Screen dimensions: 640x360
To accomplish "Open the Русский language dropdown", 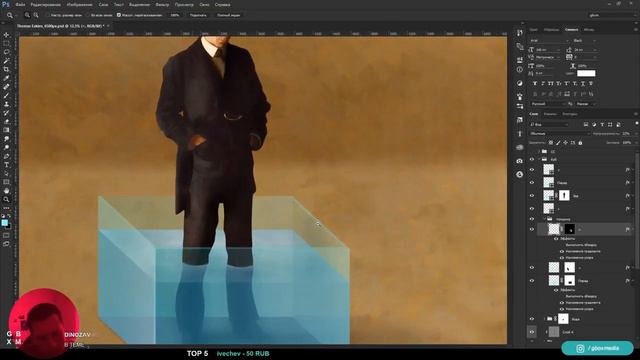I will point(549,104).
